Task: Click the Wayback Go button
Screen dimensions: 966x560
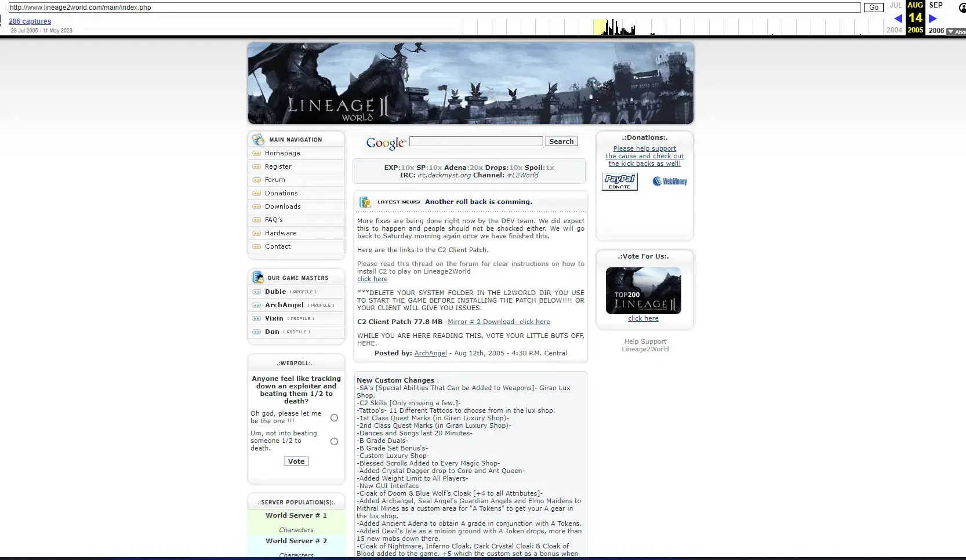Action: coord(874,8)
